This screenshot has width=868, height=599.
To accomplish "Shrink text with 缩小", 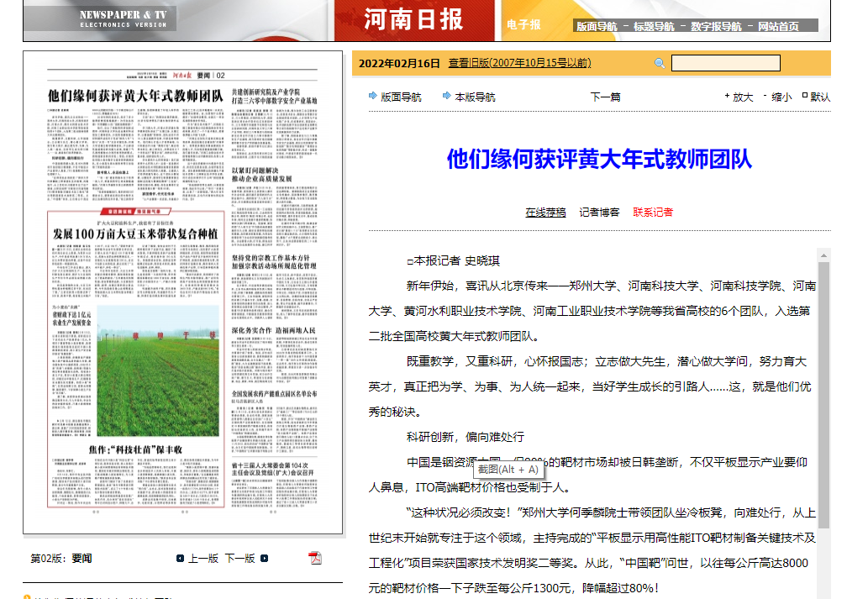I will click(x=781, y=97).
